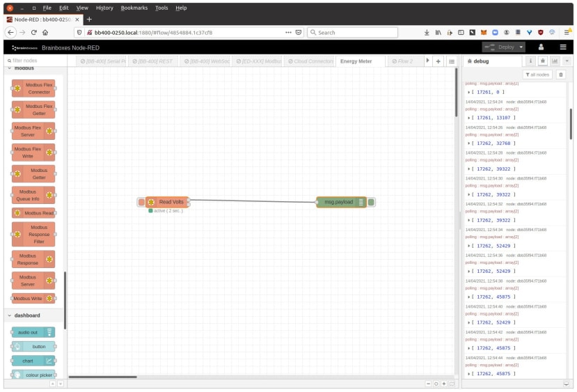577x392 pixels.
Task: Open the address bar page actions menu
Action: point(288,33)
